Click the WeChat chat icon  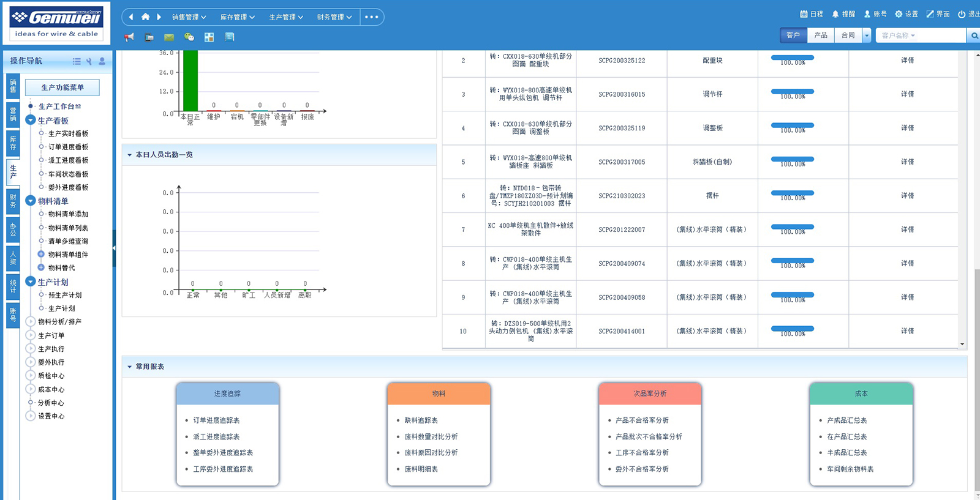click(189, 37)
